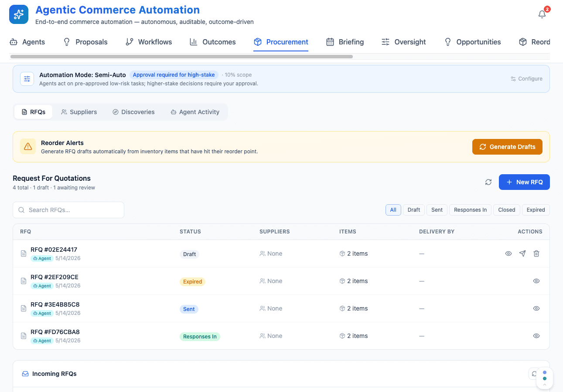563x392 pixels.
Task: Click the sparkle app logo
Action: click(x=19, y=14)
